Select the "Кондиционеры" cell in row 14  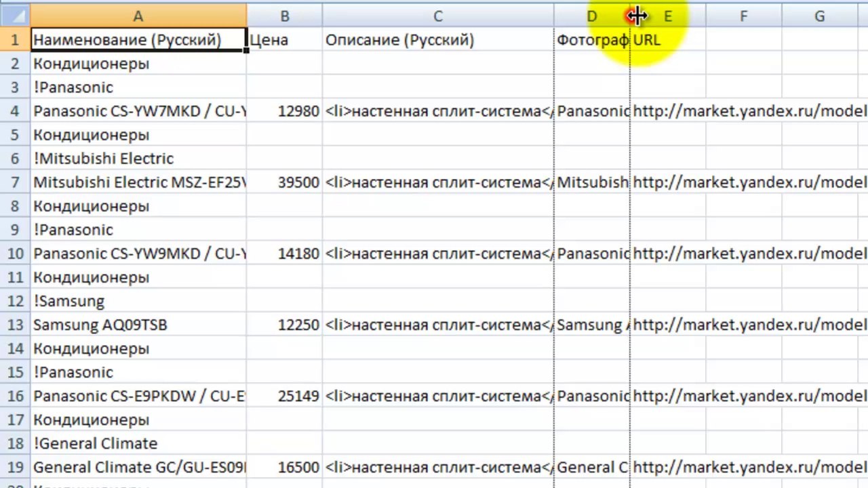pyautogui.click(x=138, y=348)
